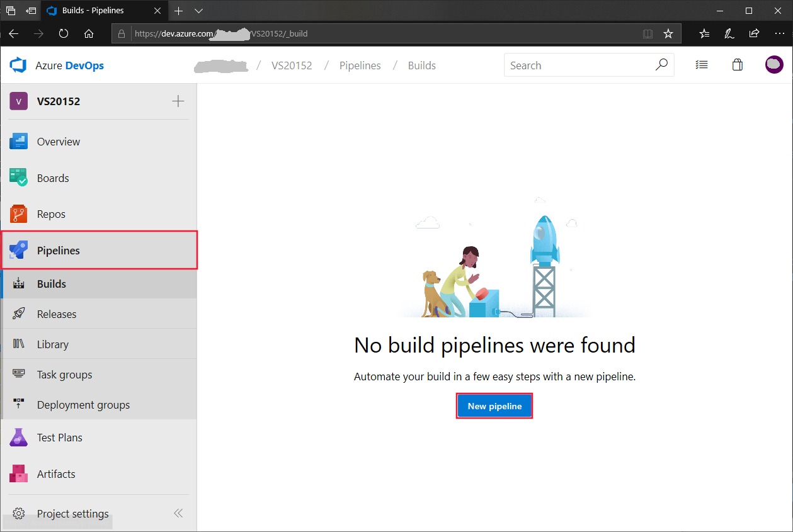Open Project settings gear icon
This screenshot has width=793, height=532.
[18, 514]
